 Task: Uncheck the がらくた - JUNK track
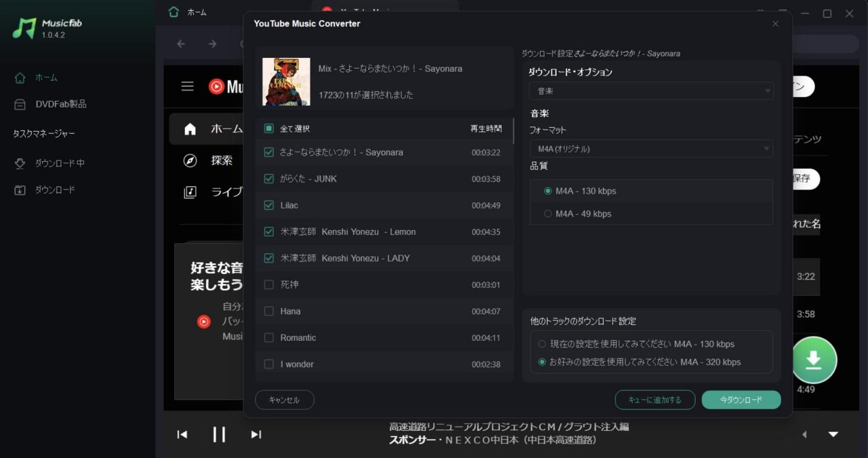point(269,179)
